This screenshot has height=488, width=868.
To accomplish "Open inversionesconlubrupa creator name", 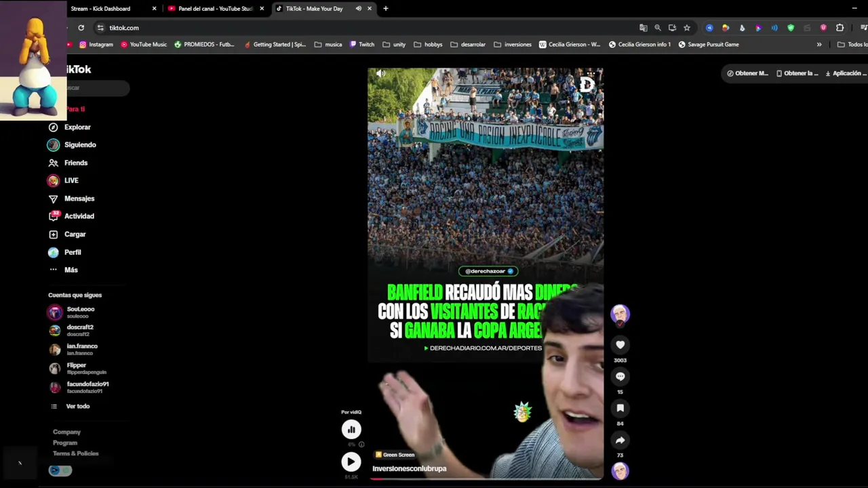I will click(x=409, y=468).
